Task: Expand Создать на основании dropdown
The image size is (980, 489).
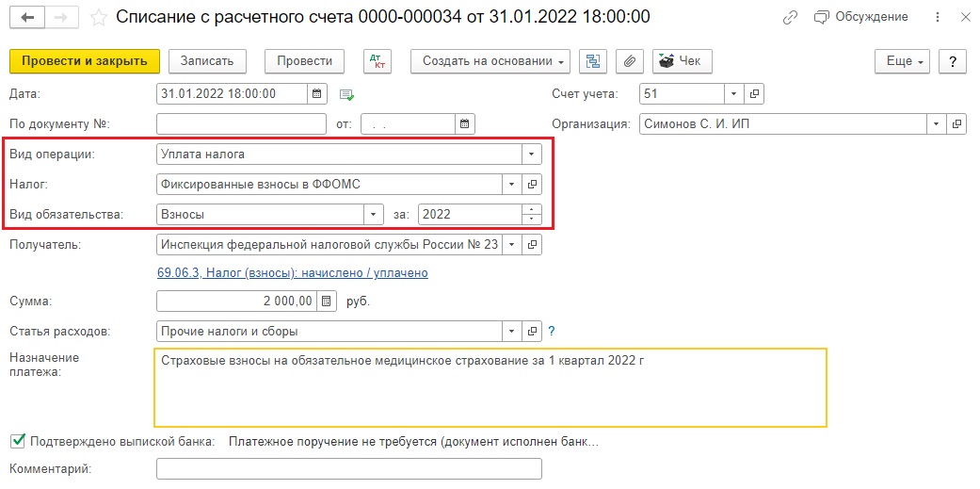Action: coord(490,61)
